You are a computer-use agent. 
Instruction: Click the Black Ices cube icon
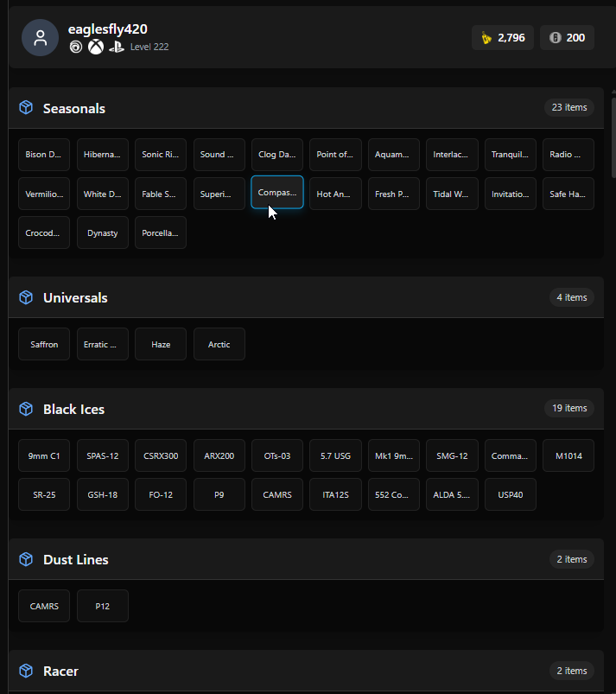click(26, 409)
